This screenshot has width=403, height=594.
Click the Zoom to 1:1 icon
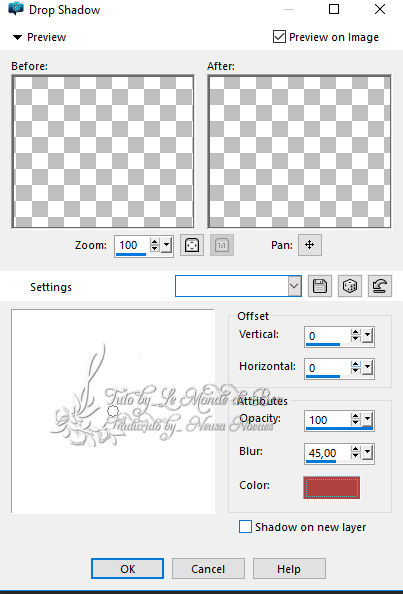point(222,245)
